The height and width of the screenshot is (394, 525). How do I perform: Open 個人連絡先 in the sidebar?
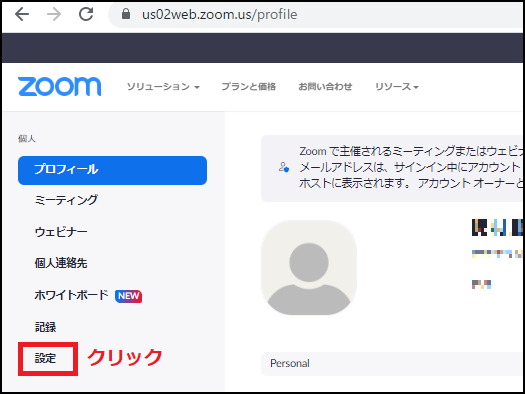[x=61, y=263]
